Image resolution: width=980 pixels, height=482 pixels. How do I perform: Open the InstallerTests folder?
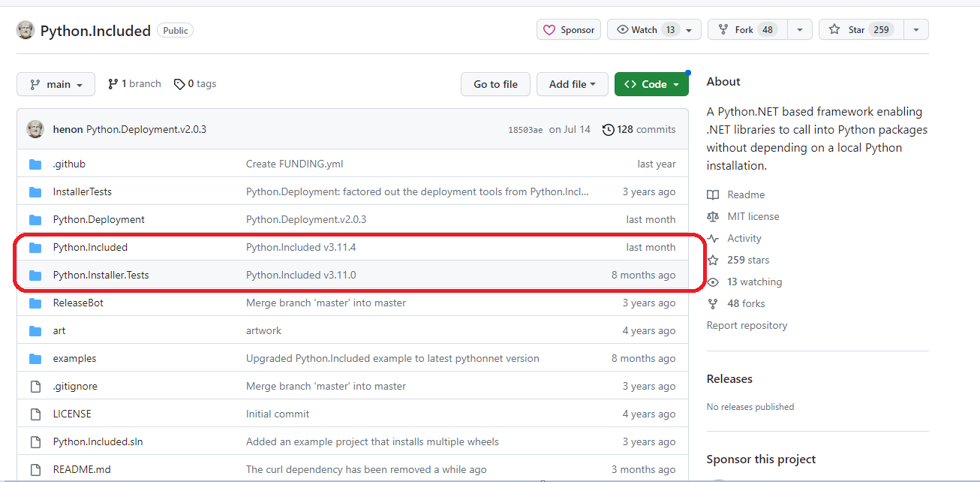pos(83,191)
